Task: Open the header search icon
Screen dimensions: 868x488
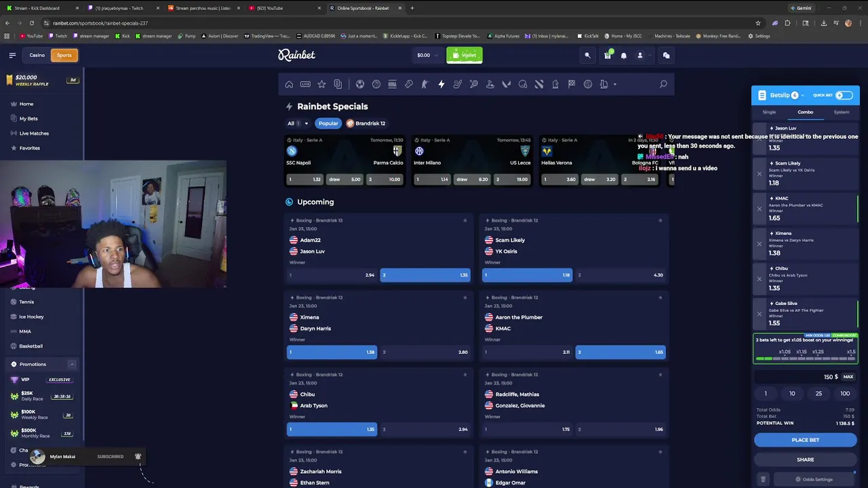Action: point(588,56)
